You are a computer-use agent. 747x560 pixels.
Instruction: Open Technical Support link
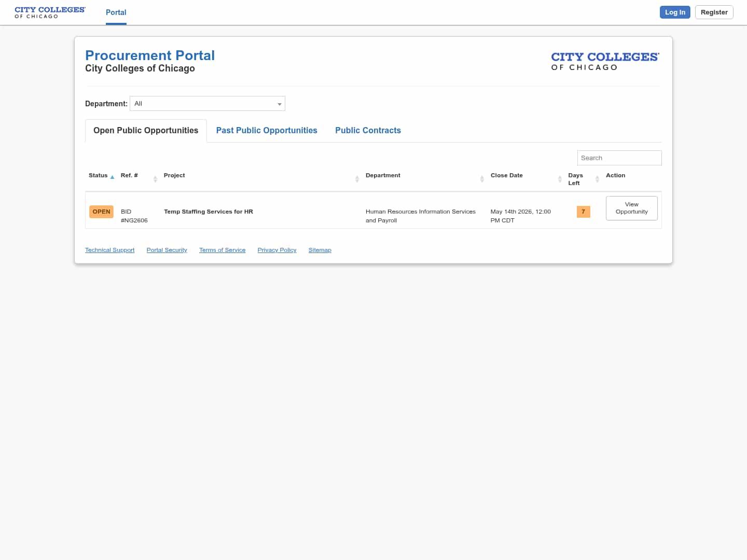click(x=109, y=250)
